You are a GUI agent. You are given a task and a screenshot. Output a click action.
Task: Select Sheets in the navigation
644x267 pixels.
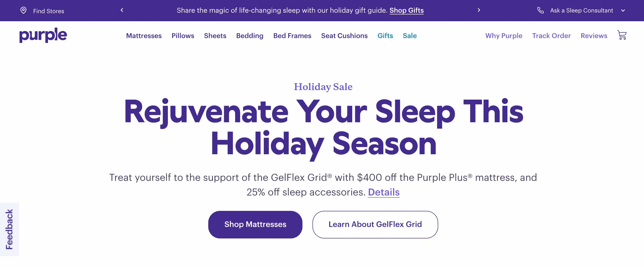[x=215, y=36]
